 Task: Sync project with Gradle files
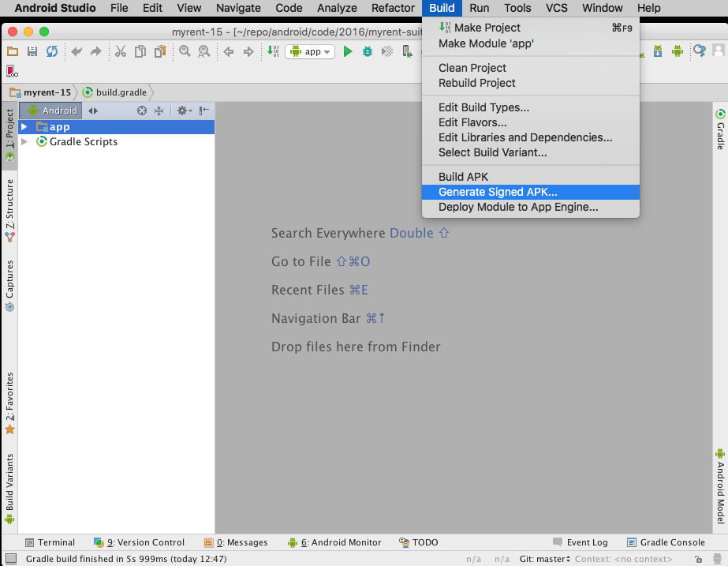coord(50,51)
